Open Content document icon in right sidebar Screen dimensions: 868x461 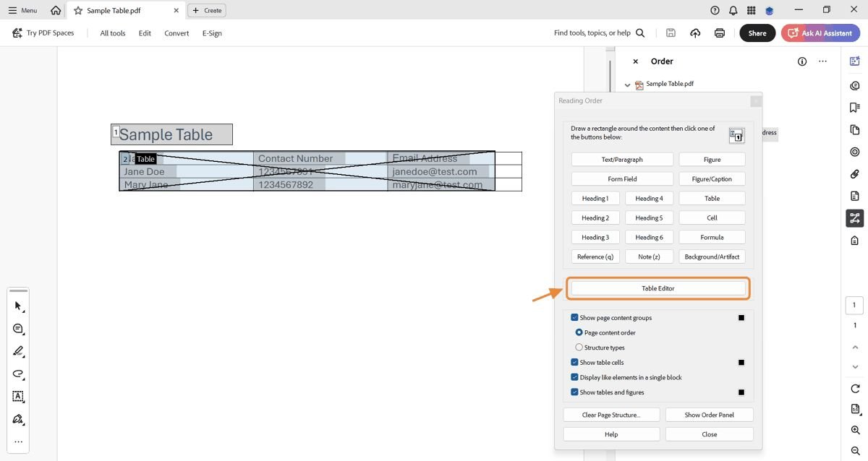[x=855, y=196]
